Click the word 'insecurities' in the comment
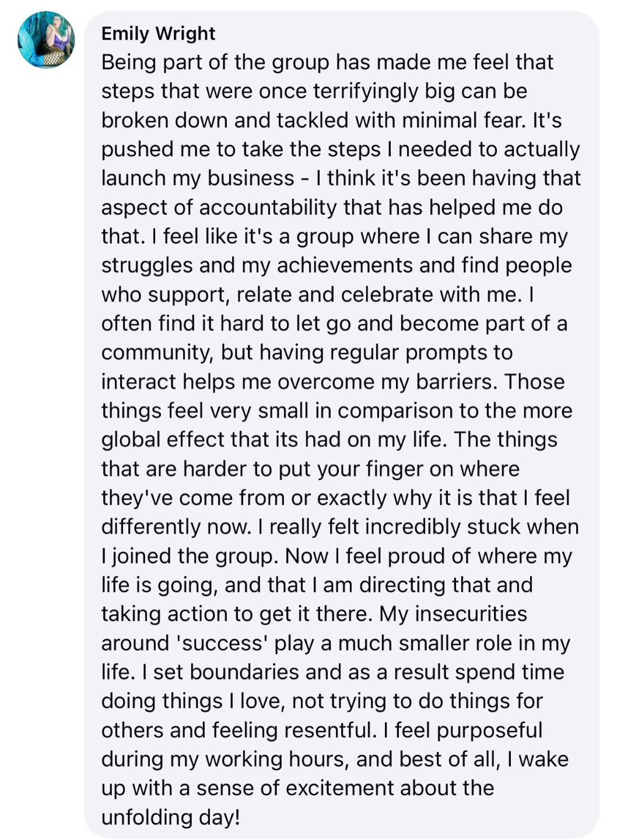 click(x=471, y=614)
